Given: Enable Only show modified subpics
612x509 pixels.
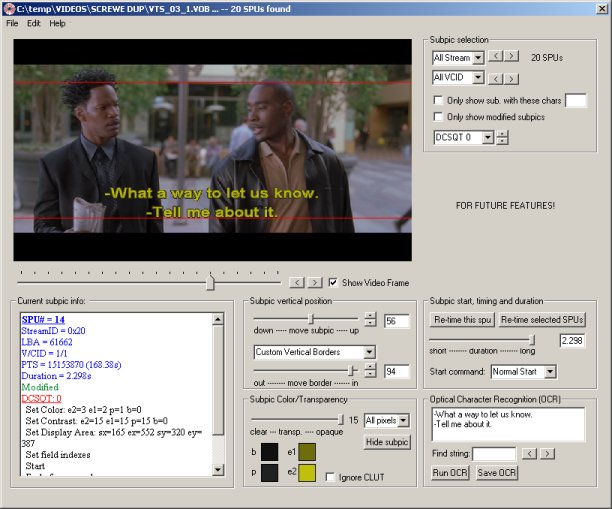Looking at the screenshot, I should tap(438, 117).
